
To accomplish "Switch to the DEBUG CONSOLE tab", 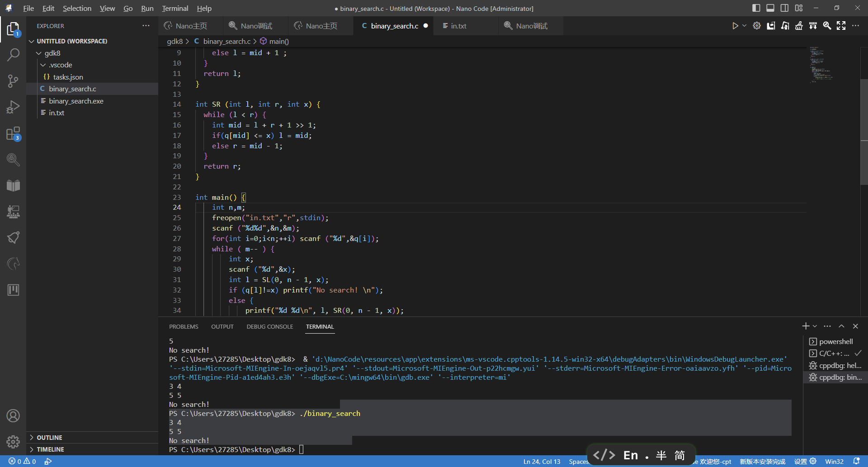I will [x=270, y=326].
